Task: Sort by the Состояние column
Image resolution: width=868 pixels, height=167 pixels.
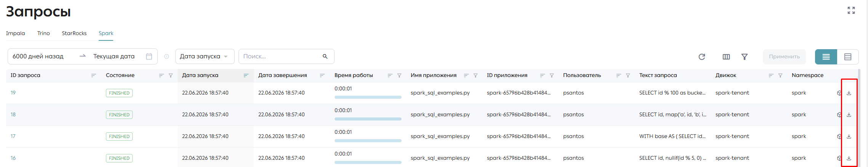Action: tap(161, 75)
